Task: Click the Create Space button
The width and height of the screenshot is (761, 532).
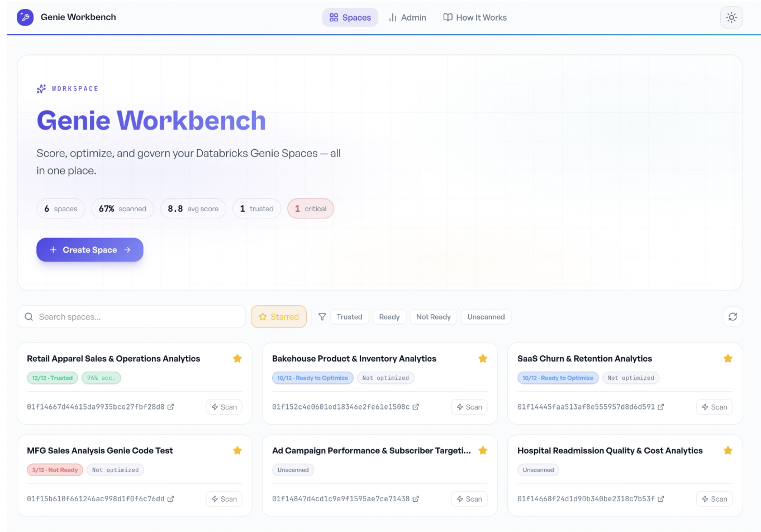Action: click(x=90, y=250)
